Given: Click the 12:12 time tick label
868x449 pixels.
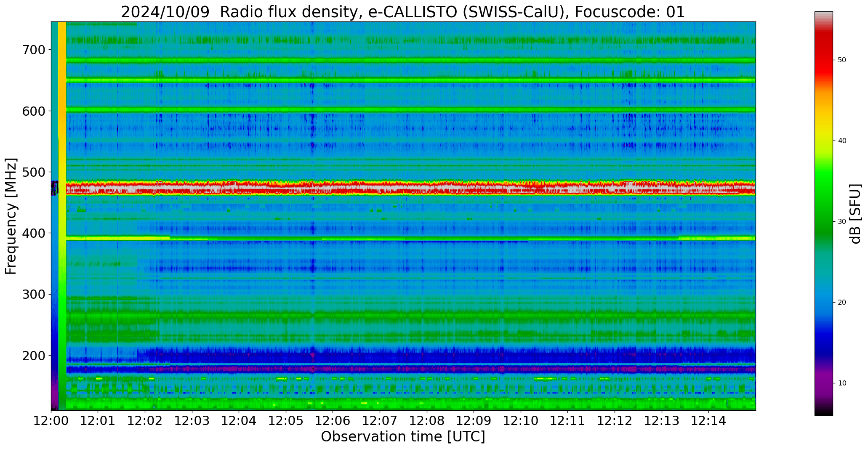Looking at the screenshot, I should point(615,420).
